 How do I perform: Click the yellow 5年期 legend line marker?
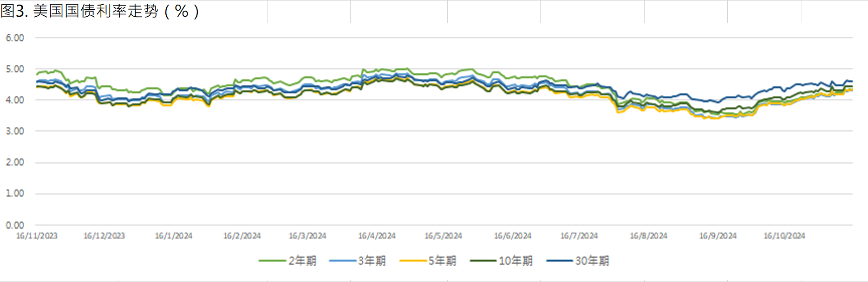pyautogui.click(x=413, y=261)
